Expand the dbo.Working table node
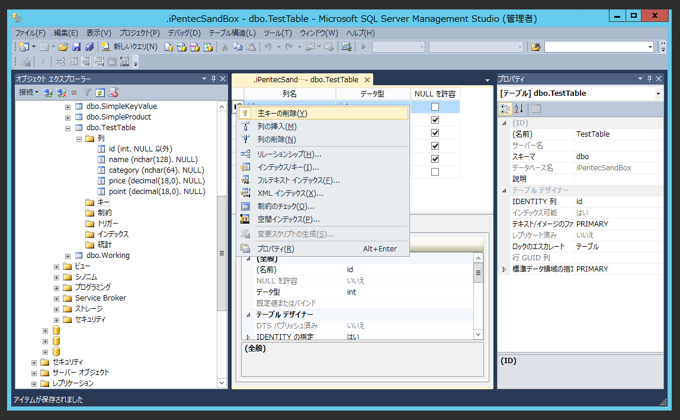 click(68, 256)
